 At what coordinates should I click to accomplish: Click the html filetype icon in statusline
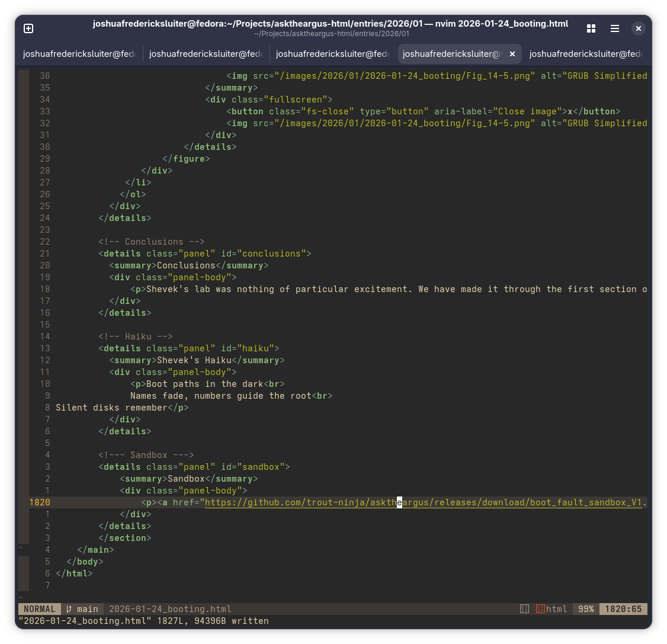(x=540, y=609)
